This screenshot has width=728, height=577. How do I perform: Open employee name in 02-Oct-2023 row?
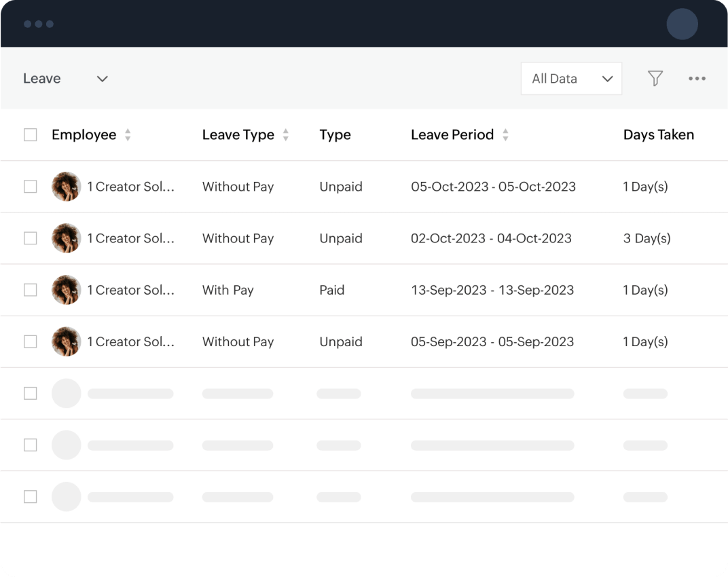(130, 238)
